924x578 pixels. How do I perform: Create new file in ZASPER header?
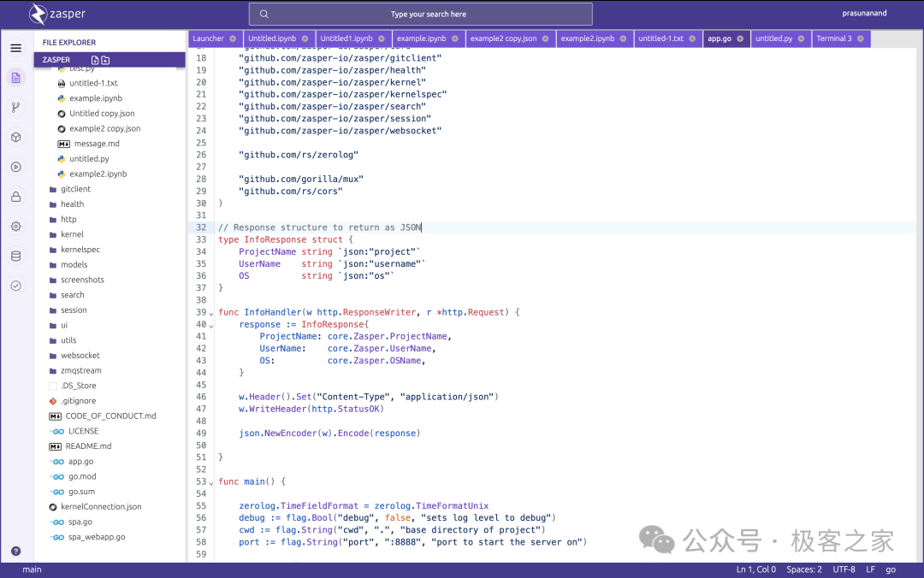(95, 60)
